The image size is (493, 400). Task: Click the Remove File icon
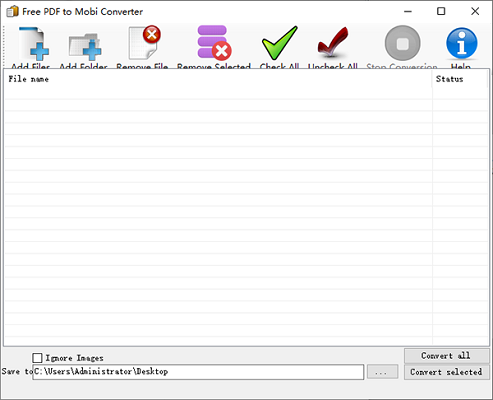(144, 43)
